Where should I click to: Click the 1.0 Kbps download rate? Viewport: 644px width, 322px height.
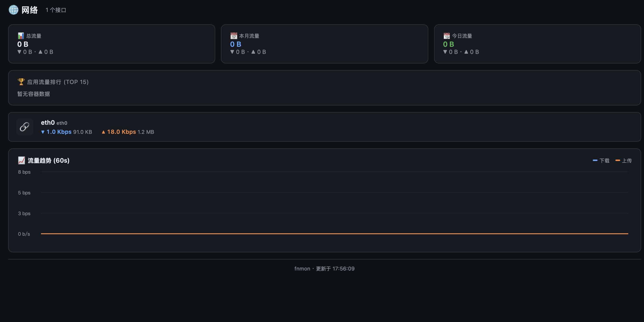point(59,132)
